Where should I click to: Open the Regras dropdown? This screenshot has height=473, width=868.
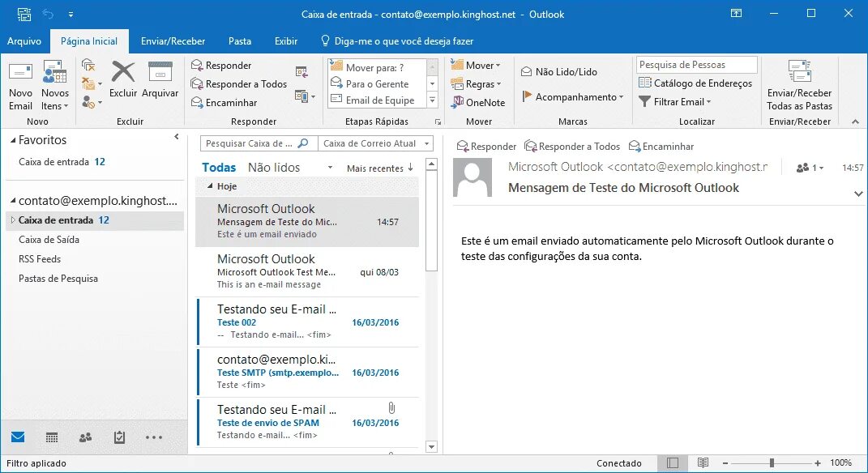(x=476, y=84)
